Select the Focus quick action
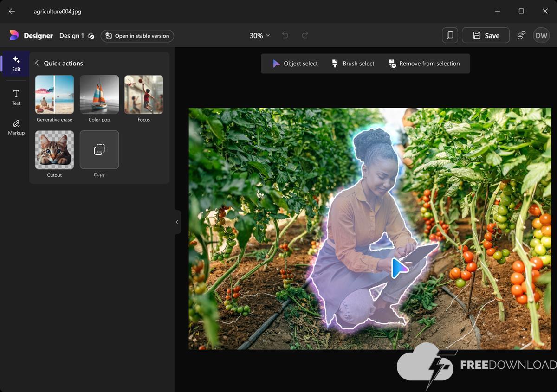This screenshot has height=392, width=557. tap(143, 95)
